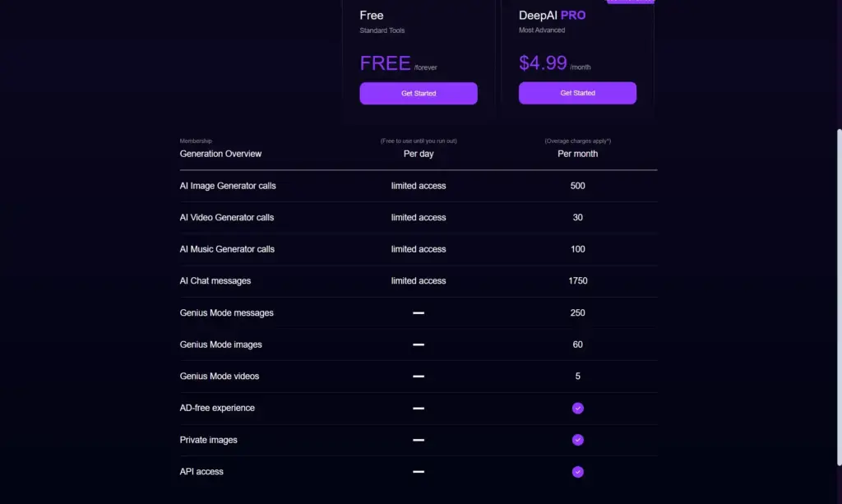Click the AI Video Generator calls label
This screenshot has height=504, width=842.
tap(227, 217)
